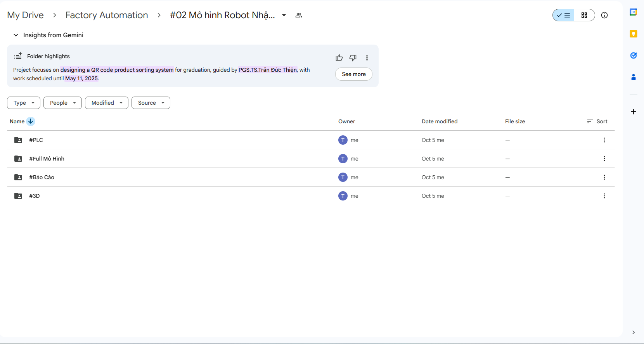Open Google Tasks side panel icon
Image resolution: width=644 pixels, height=344 pixels.
coord(633,55)
